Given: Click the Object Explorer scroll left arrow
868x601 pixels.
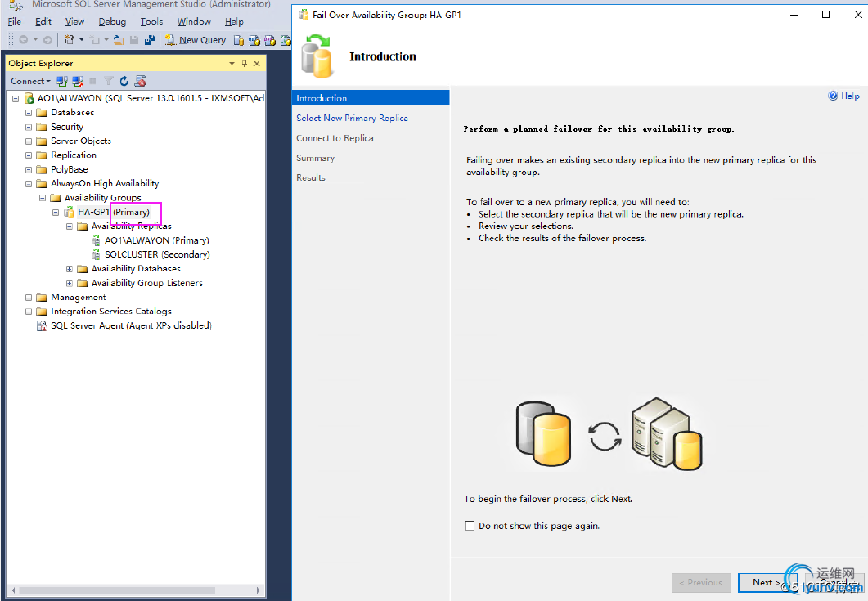Looking at the screenshot, I should pos(13,590).
